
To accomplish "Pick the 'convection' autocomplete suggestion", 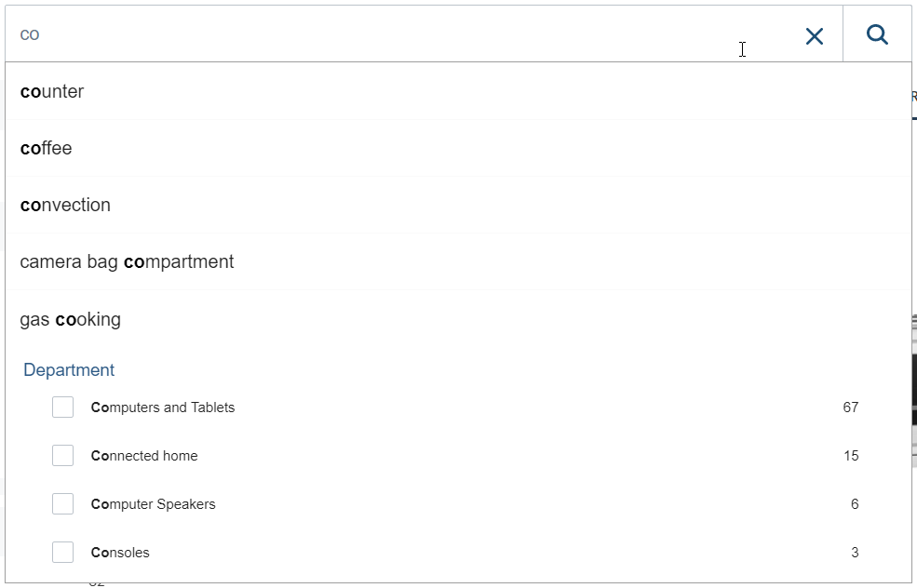I will tap(65, 205).
